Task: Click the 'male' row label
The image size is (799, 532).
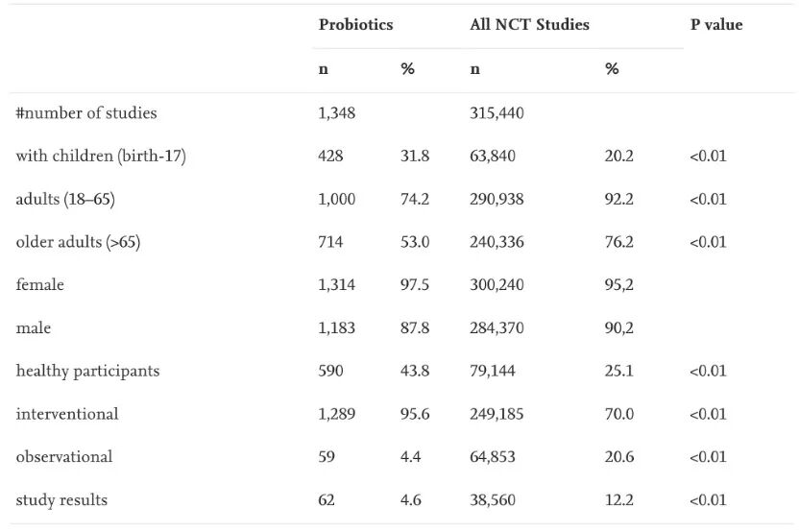Action: click(x=34, y=328)
